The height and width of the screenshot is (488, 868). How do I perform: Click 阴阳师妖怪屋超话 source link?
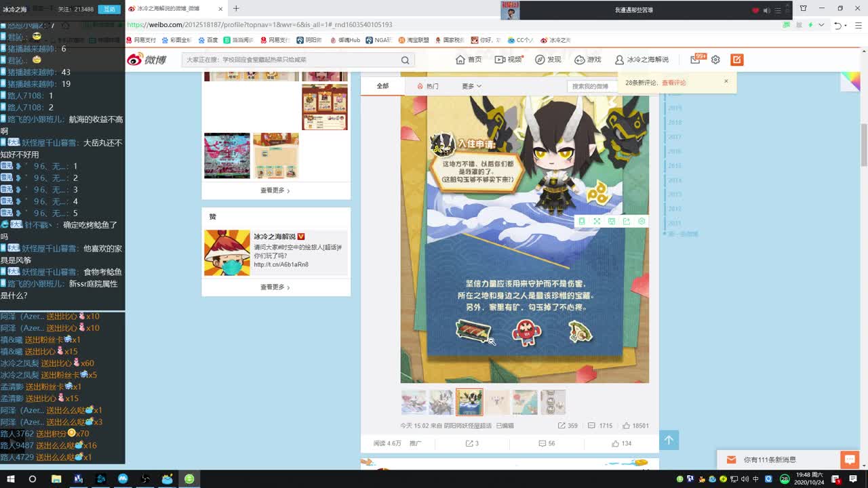(468, 426)
